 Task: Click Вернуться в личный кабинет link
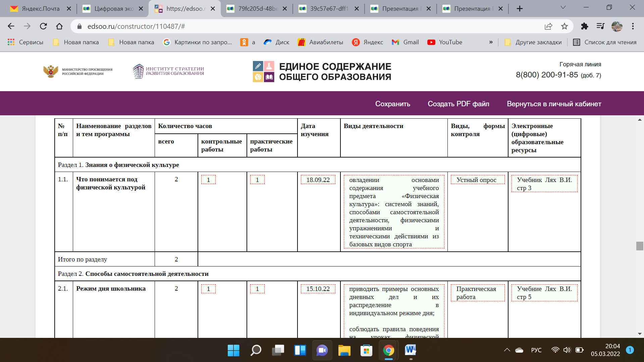(553, 104)
